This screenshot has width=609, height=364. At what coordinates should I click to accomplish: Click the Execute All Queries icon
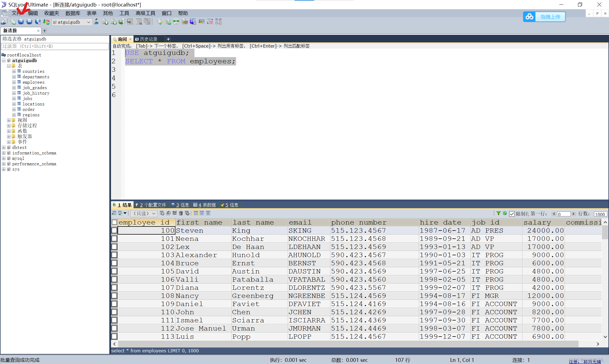(29, 22)
